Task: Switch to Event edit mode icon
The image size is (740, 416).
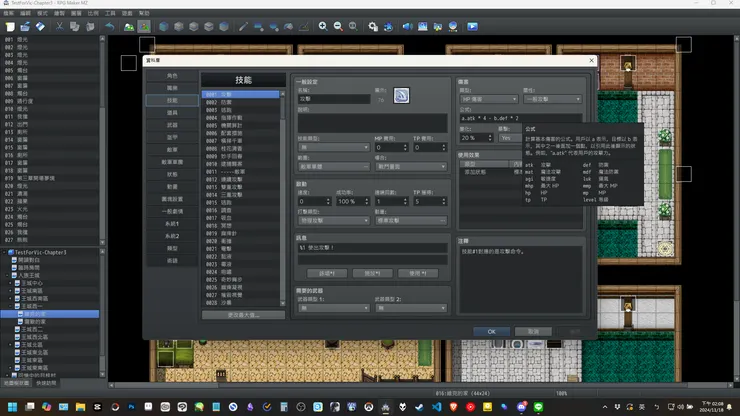Action: tap(144, 26)
